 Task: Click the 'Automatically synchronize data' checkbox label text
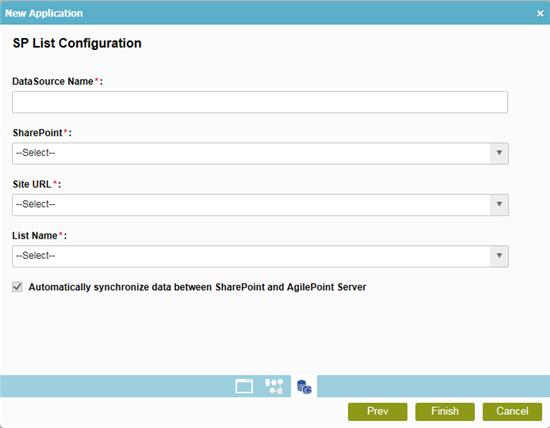tap(197, 287)
